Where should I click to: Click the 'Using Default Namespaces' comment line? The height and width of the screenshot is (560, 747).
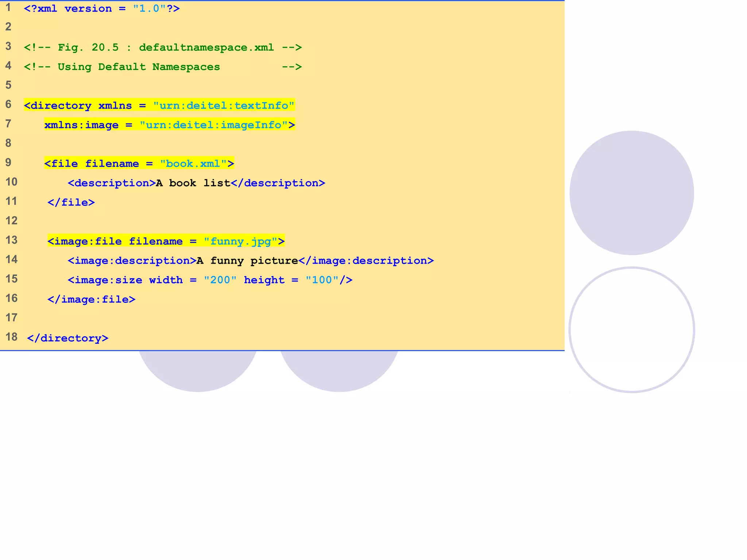[163, 67]
